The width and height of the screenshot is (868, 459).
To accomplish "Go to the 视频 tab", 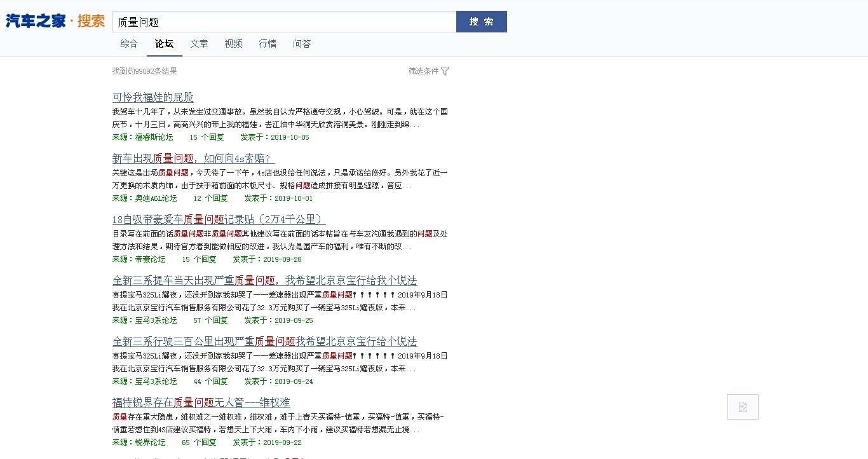I will [233, 44].
